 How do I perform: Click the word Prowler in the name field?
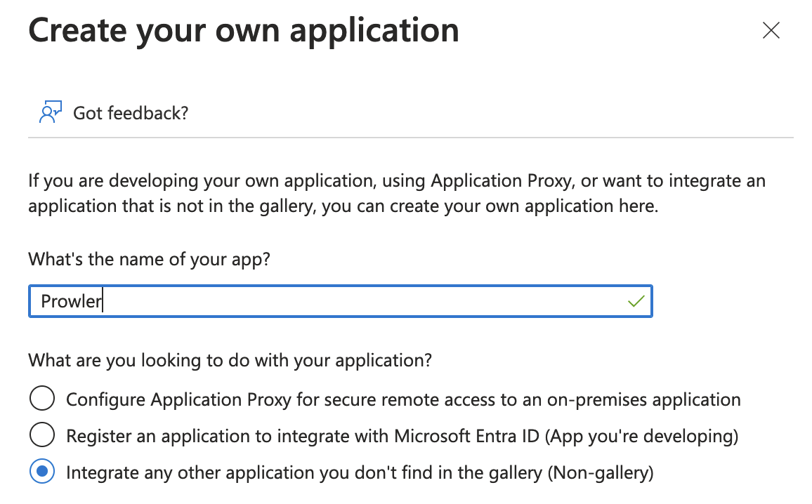pos(71,301)
